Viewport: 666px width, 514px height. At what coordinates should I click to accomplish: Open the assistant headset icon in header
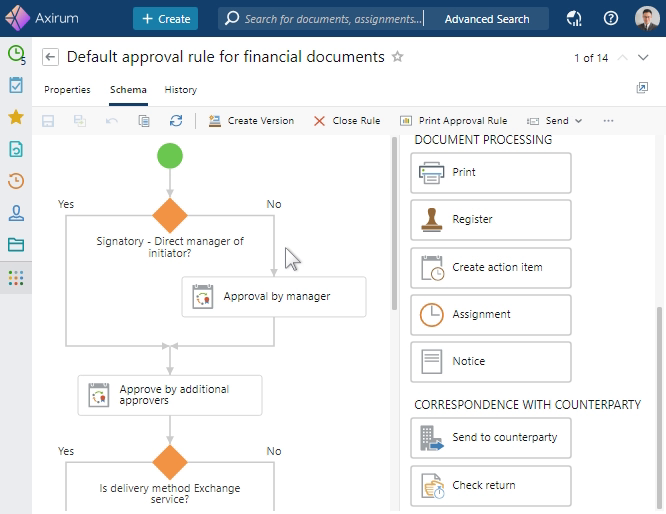click(x=574, y=18)
